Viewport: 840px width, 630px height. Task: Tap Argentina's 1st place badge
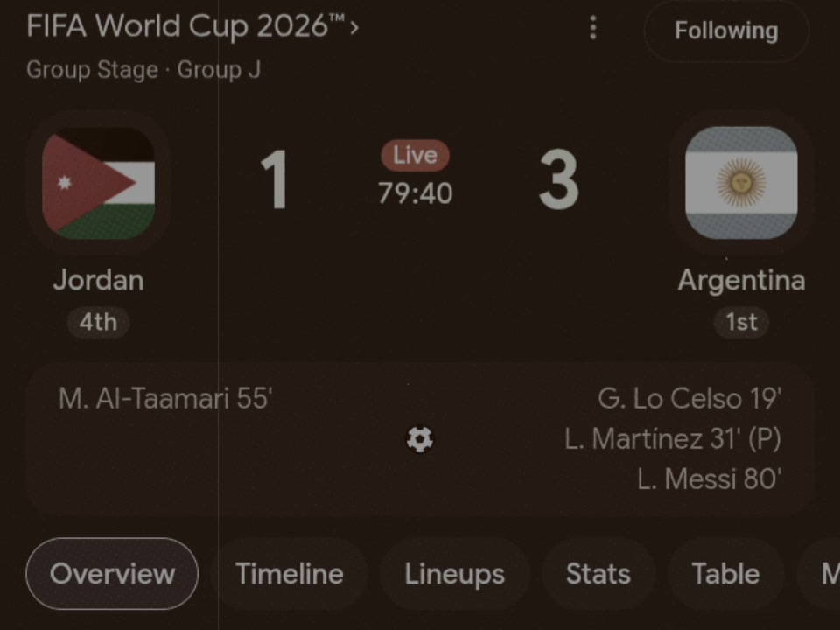pyautogui.click(x=741, y=323)
